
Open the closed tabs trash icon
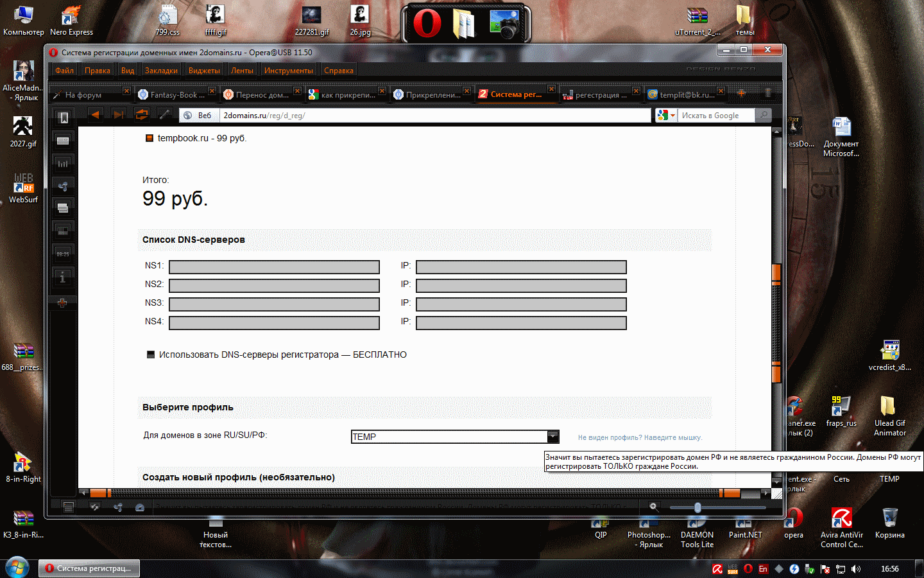click(767, 93)
